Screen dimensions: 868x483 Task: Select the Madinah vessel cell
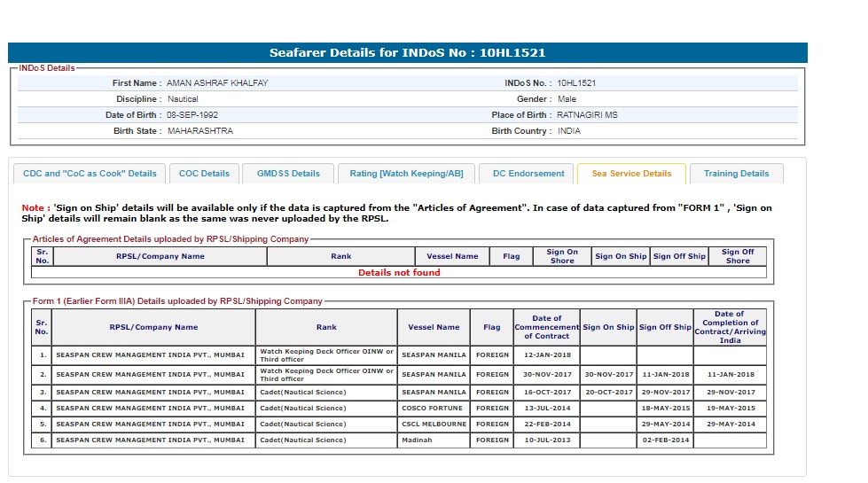click(x=418, y=440)
